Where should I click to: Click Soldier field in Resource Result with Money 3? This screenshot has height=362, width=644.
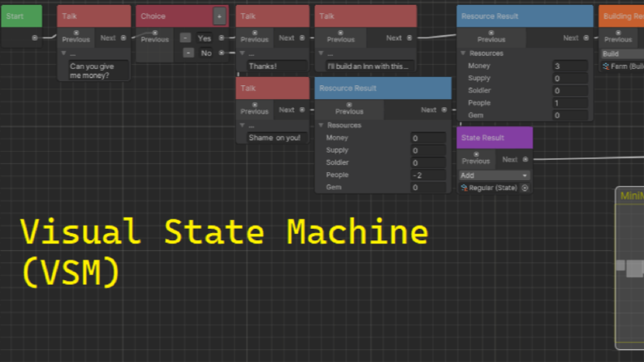coord(570,91)
